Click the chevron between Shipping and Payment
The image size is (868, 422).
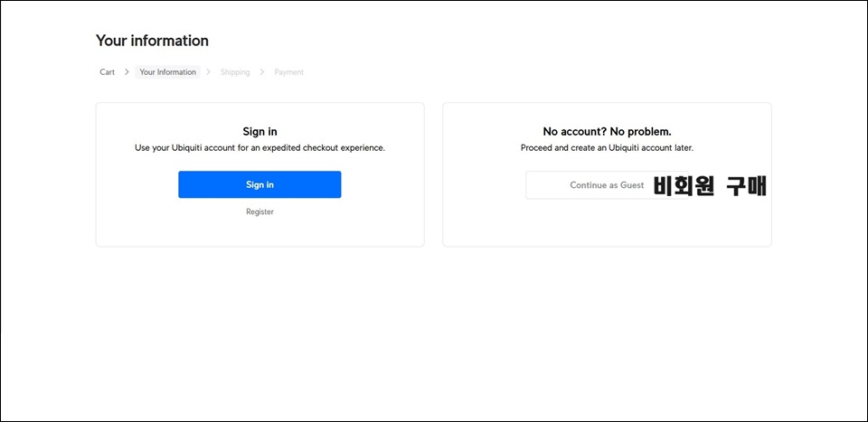[262, 72]
